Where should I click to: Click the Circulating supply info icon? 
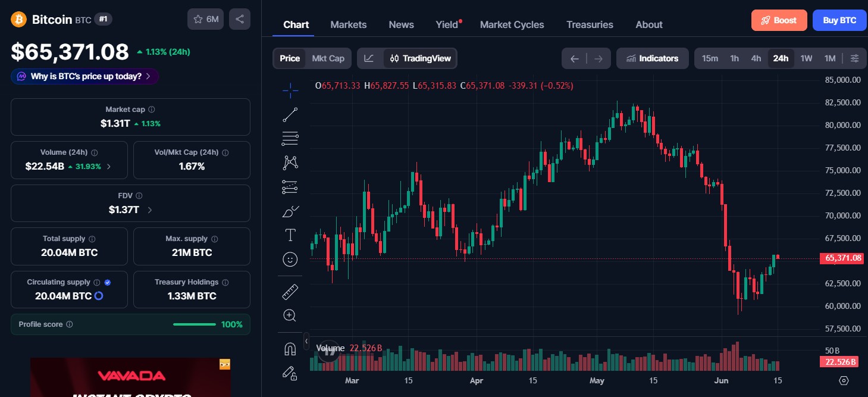[x=97, y=282]
